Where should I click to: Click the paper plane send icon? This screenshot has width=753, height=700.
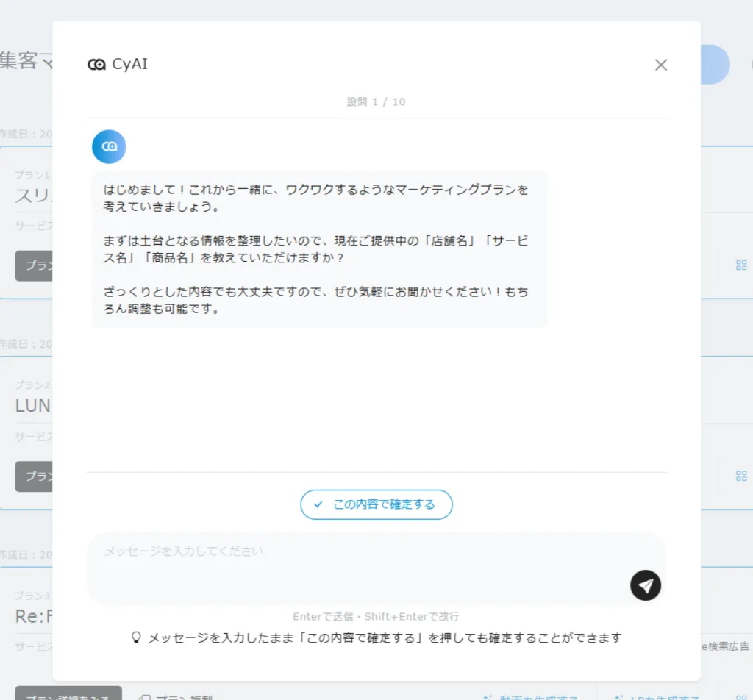(x=645, y=585)
